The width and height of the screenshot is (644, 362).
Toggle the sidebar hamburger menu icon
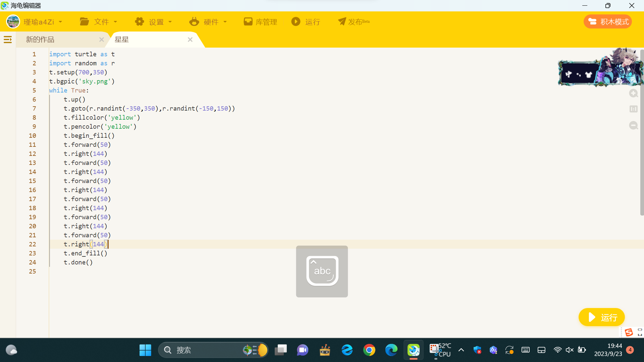point(8,40)
